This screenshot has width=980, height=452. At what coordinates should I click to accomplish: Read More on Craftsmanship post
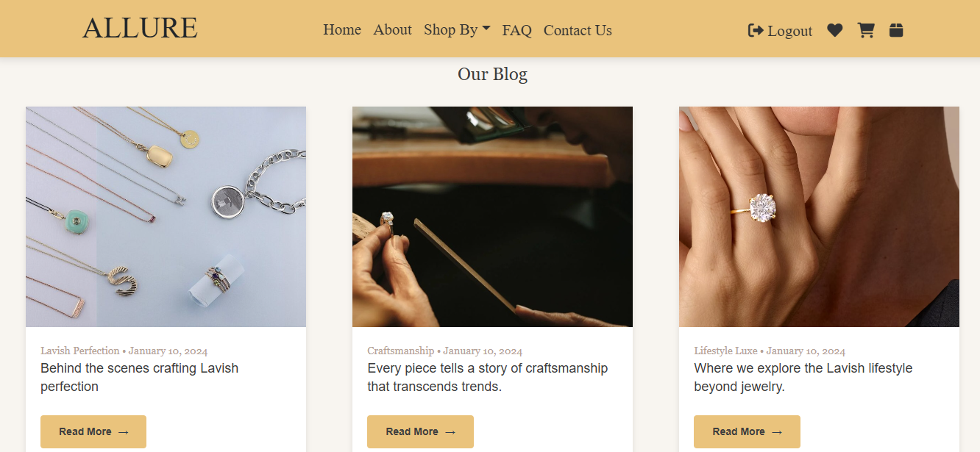[420, 431]
